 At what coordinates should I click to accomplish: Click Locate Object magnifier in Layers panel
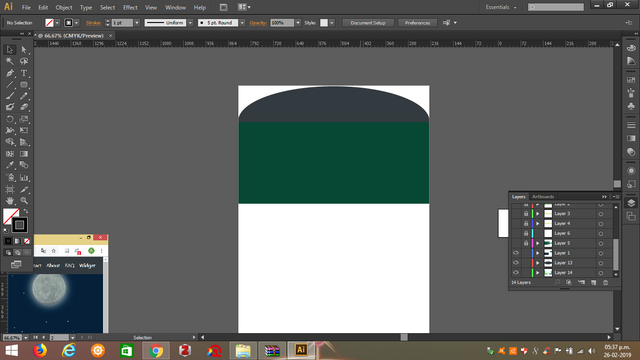tap(557, 282)
